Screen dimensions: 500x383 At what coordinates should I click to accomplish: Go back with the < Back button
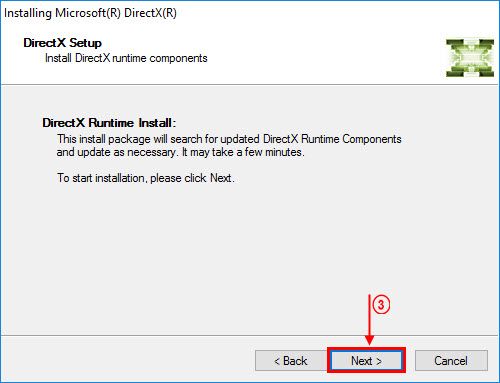pyautogui.click(x=291, y=360)
